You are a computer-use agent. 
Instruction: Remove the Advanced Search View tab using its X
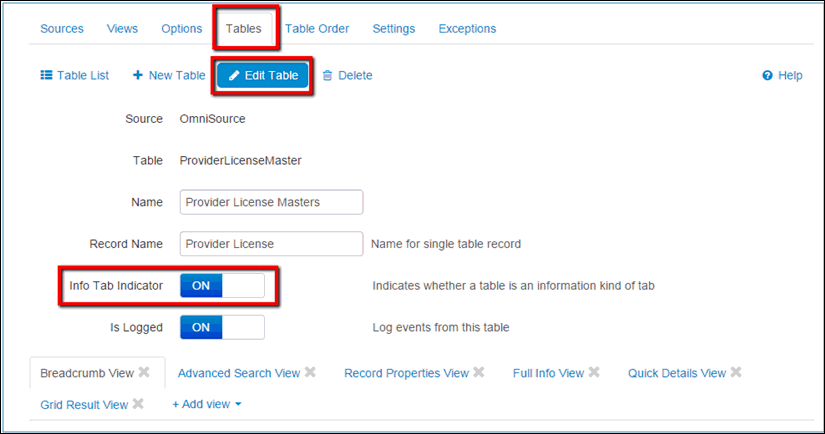click(310, 372)
